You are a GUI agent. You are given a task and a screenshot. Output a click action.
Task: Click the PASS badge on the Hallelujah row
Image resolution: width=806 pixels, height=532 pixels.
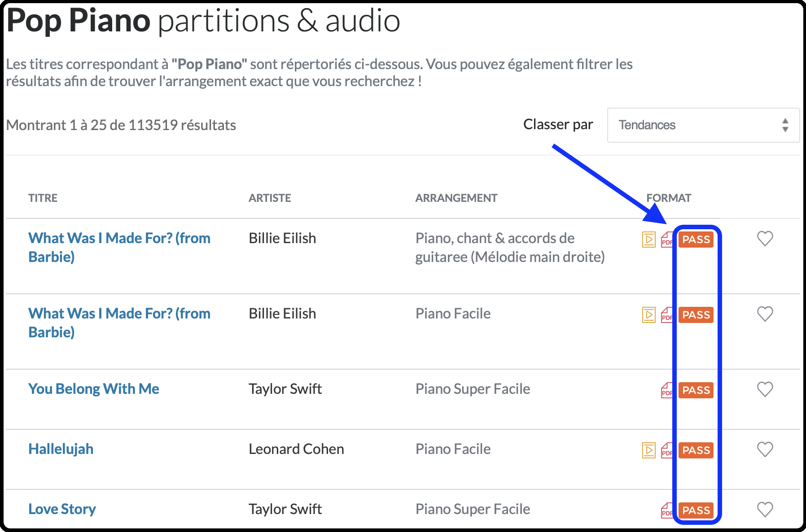696,450
